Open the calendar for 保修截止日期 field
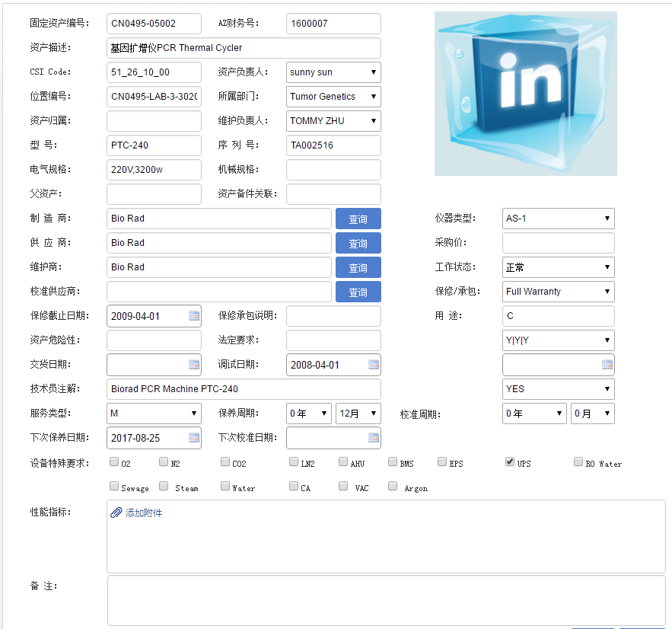672x629 pixels. [194, 316]
